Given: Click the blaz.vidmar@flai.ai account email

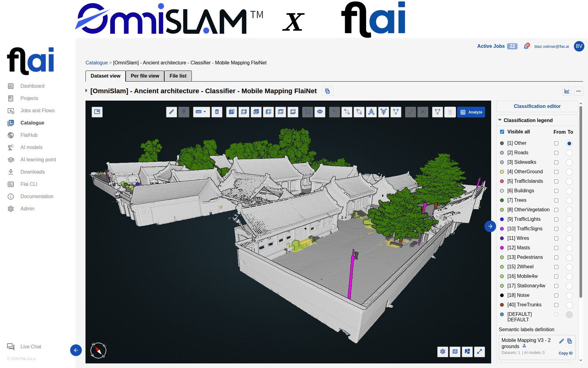Looking at the screenshot, I should [x=552, y=47].
